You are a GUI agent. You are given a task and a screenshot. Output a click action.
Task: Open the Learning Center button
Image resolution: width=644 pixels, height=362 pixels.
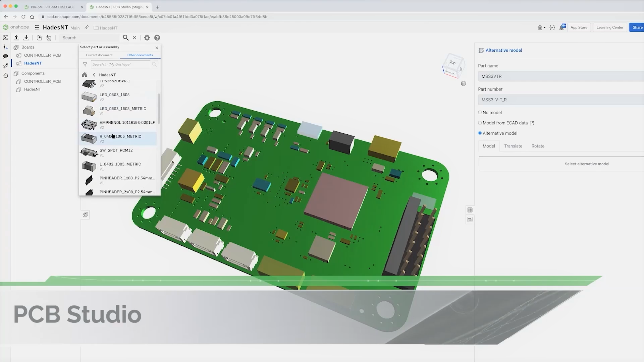point(610,27)
